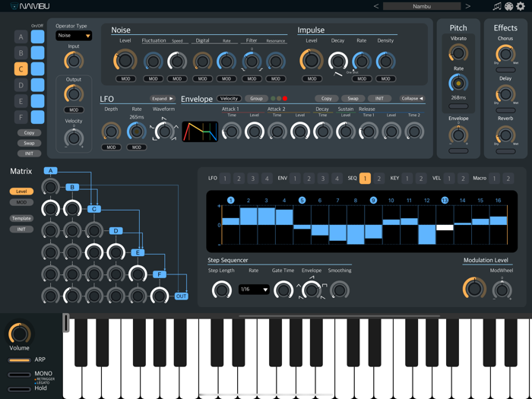The image size is (532, 399).
Task: Open the sequencer Rate 1/16 dropdown
Action: pyautogui.click(x=254, y=290)
